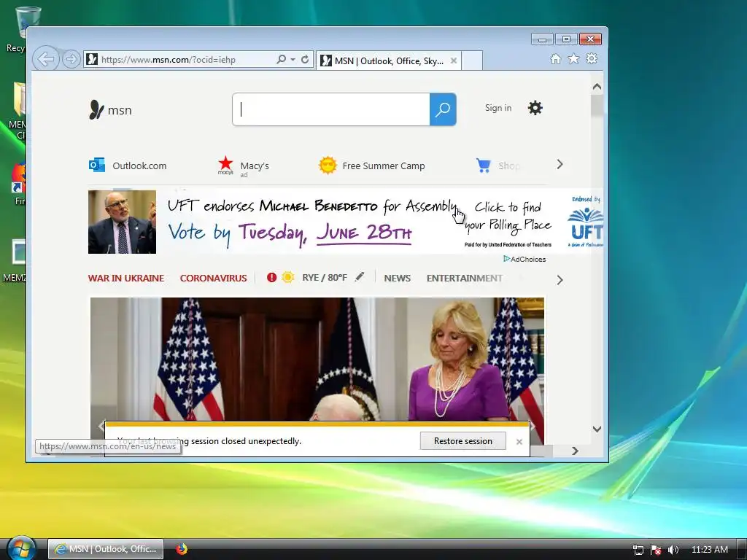Click the network tray icon
747x560 pixels.
638,550
